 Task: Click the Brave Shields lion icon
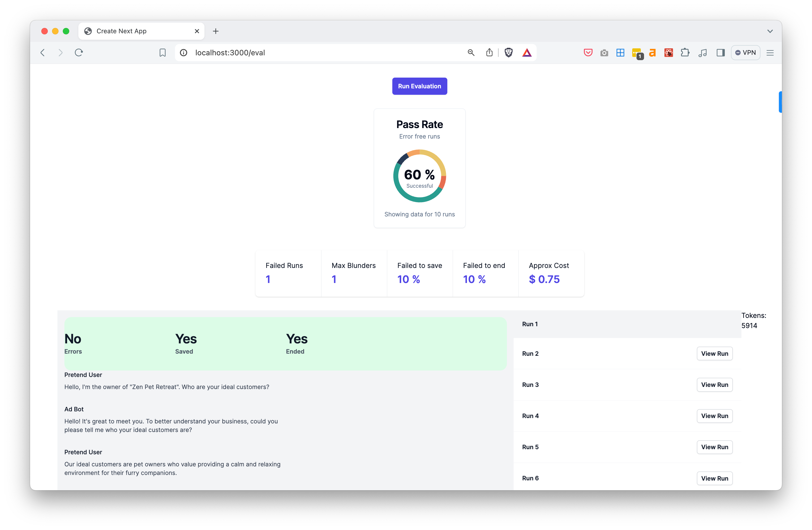pos(508,53)
